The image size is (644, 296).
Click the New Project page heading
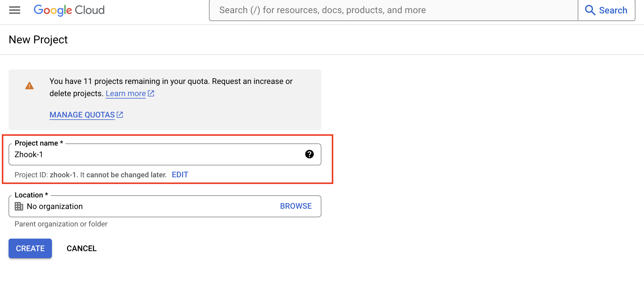[x=38, y=40]
